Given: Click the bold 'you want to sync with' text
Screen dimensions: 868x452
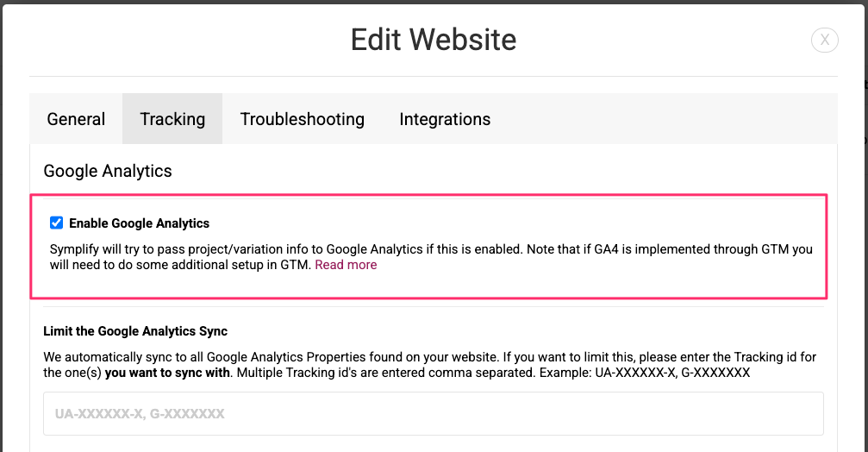Looking at the screenshot, I should coord(167,373).
